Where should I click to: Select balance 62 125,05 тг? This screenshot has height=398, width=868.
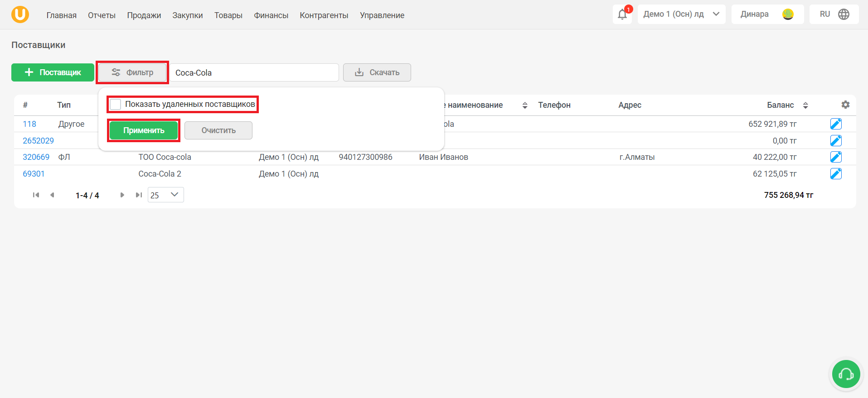[775, 174]
